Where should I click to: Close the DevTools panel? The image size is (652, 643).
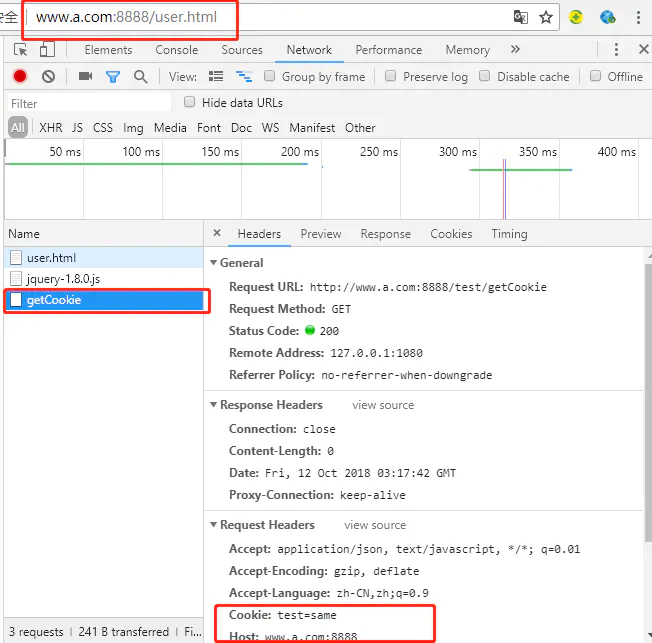(643, 49)
